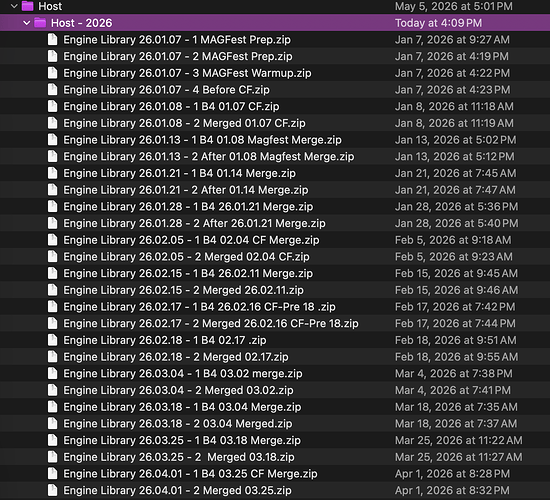This screenshot has width=550, height=500.
Task: Select Engine Library 26.03.04 - 1 B4 03.02 merge.zip
Action: [x=183, y=373]
